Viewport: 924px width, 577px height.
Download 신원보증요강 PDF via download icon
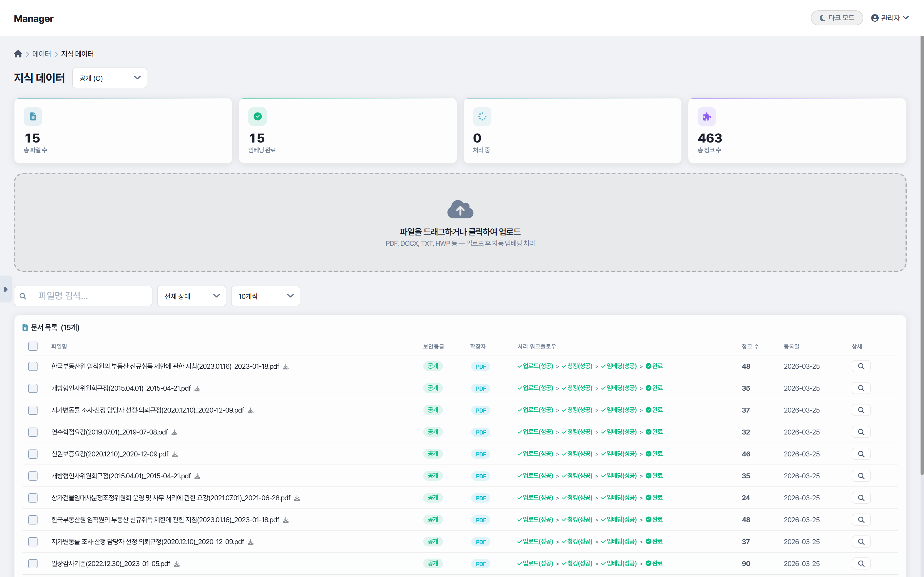(175, 454)
